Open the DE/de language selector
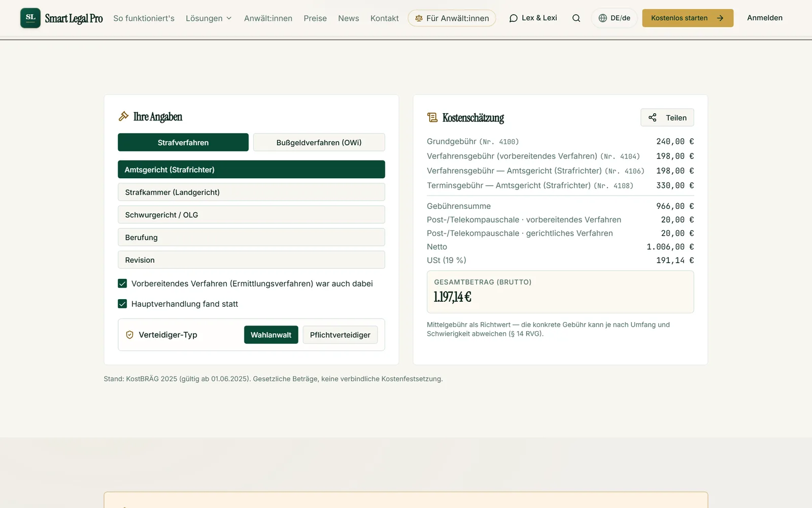 (614, 18)
